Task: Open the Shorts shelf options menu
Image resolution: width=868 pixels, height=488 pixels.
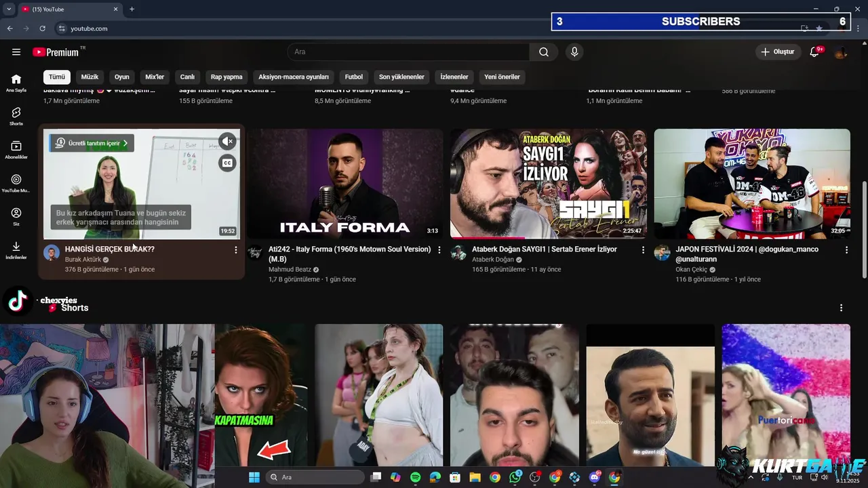Action: pyautogui.click(x=841, y=308)
